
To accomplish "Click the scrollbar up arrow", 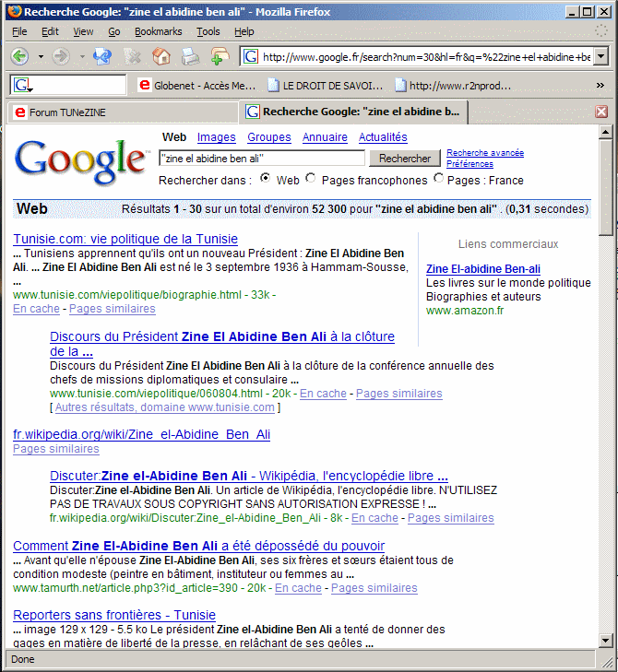I will point(606,132).
